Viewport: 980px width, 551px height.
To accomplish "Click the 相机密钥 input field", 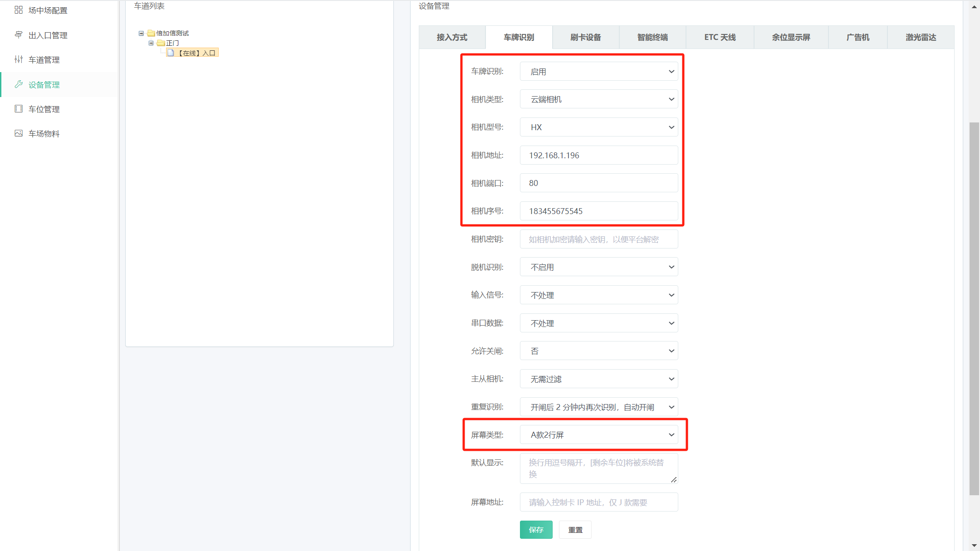I will click(598, 239).
